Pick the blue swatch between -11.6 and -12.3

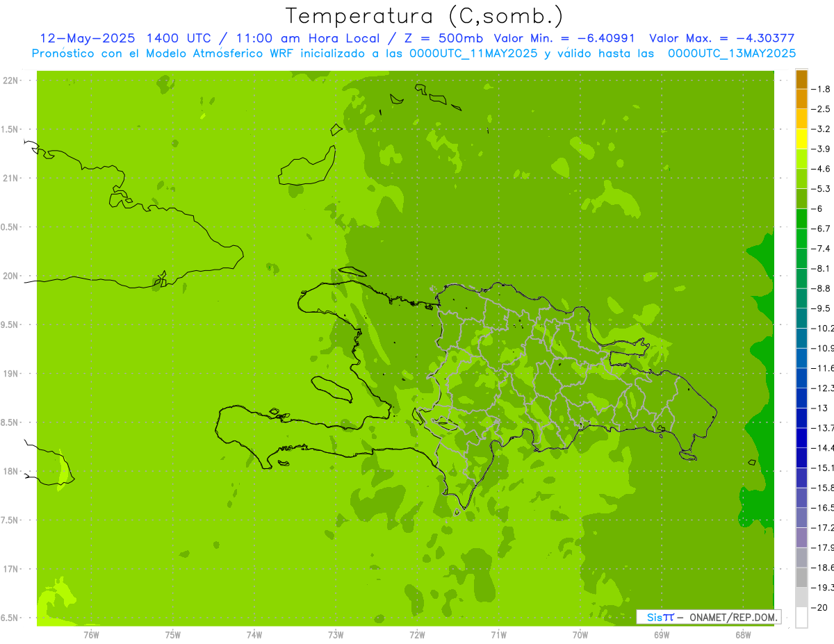[x=801, y=378]
